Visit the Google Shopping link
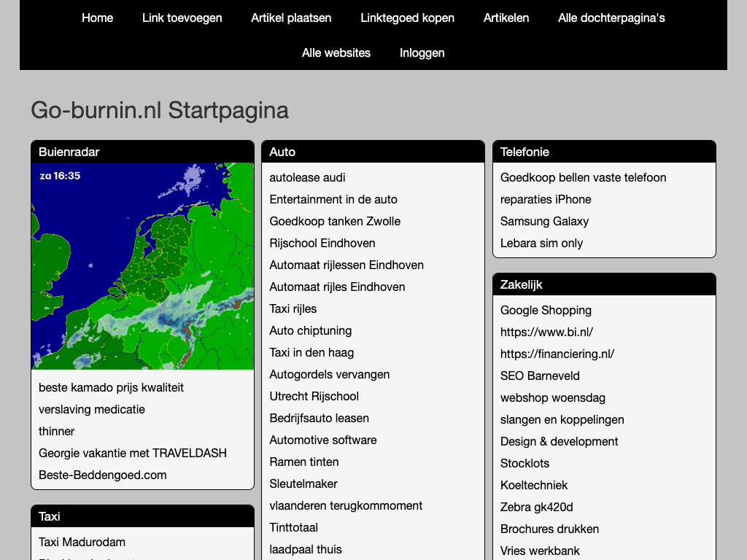Image resolution: width=747 pixels, height=560 pixels. pos(546,310)
